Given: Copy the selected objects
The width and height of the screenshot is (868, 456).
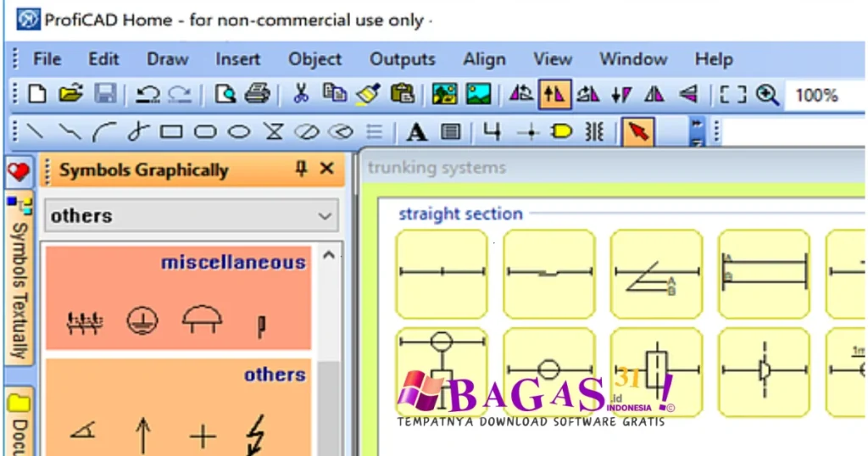Looking at the screenshot, I should pyautogui.click(x=334, y=94).
